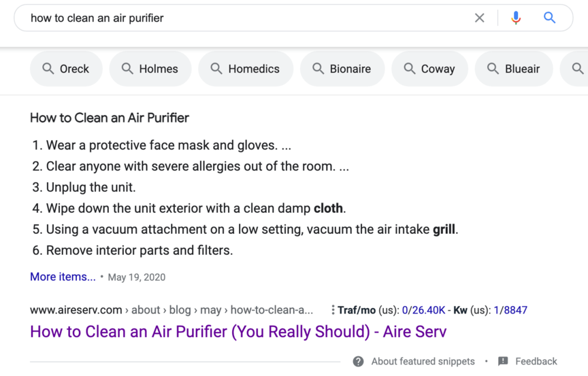Open Aire Serv article title link
Screen dimensions: 588x376
click(238, 332)
